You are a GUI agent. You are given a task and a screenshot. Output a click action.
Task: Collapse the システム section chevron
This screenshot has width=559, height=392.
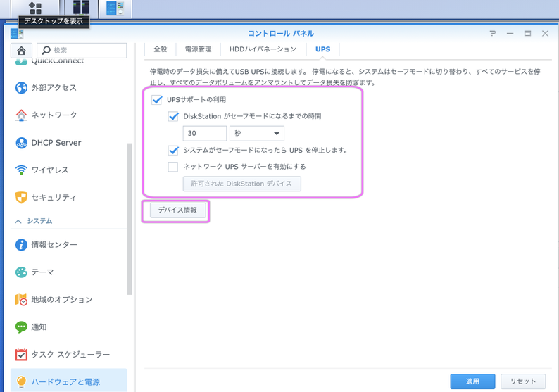(18, 222)
